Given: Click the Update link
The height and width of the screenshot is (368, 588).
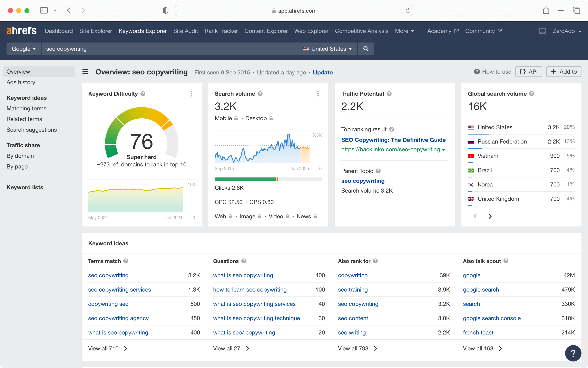Looking at the screenshot, I should tap(323, 72).
